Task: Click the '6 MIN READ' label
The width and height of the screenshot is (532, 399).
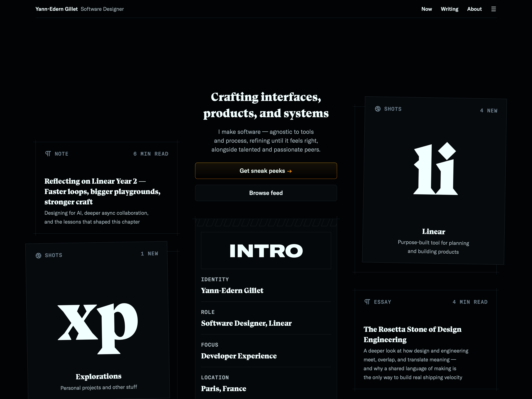Action: point(151,154)
